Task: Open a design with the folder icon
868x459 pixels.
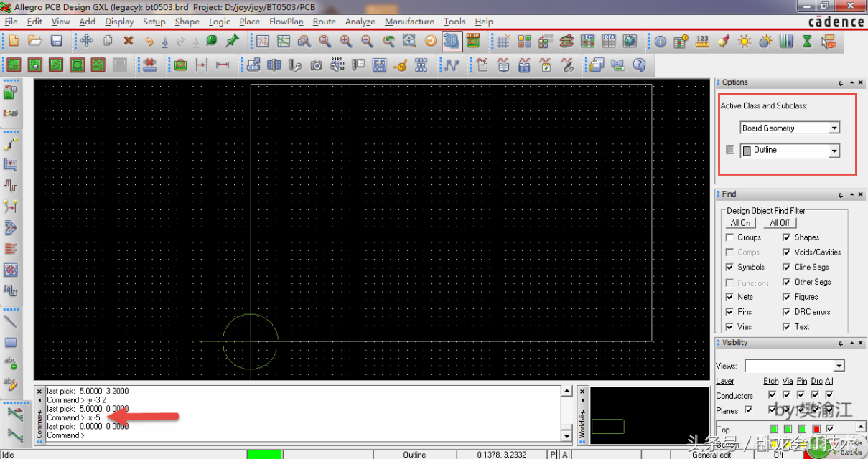Action: pos(34,41)
